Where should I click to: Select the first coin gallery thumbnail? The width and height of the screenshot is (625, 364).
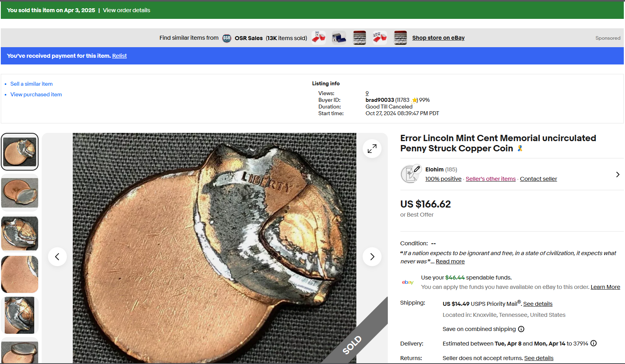click(x=20, y=152)
